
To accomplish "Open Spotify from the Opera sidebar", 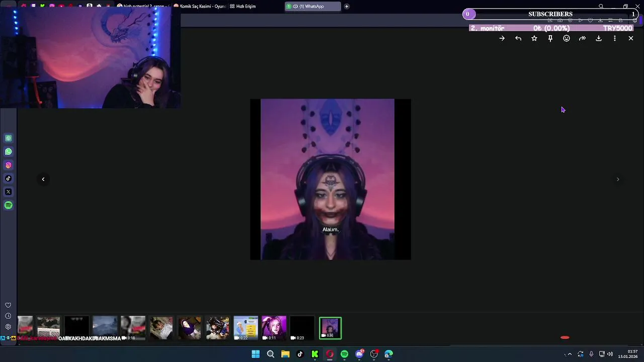I will point(9,205).
